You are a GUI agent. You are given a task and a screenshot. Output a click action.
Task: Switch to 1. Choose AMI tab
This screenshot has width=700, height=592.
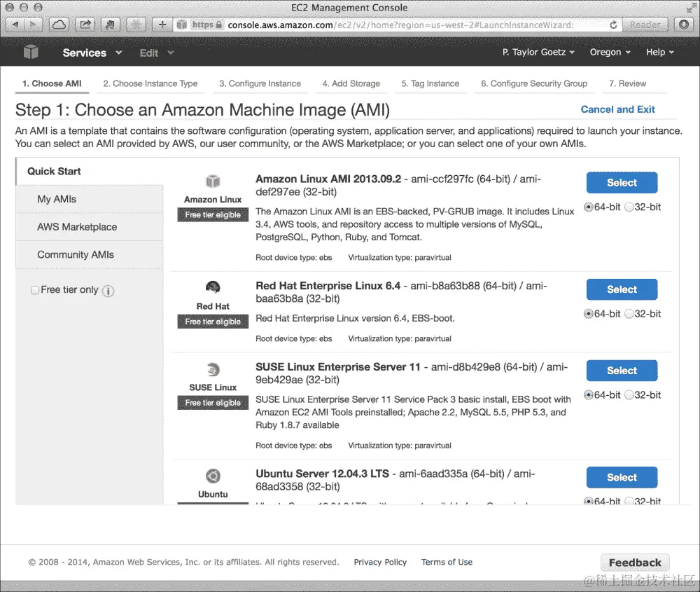click(x=52, y=83)
